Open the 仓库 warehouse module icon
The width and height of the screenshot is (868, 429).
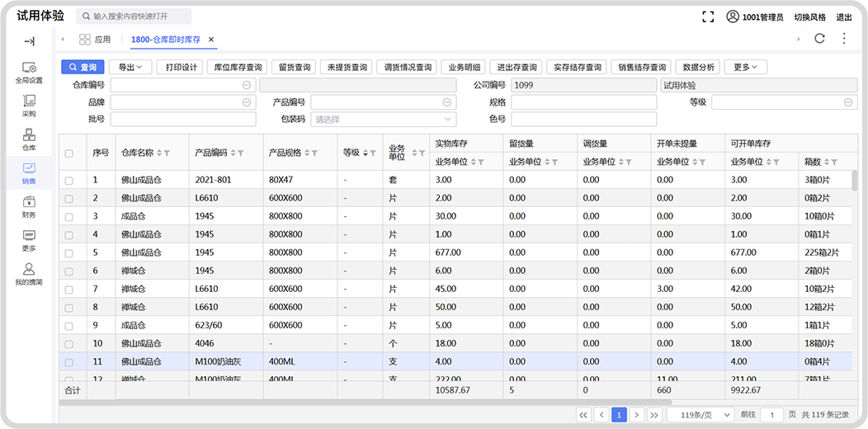(29, 139)
